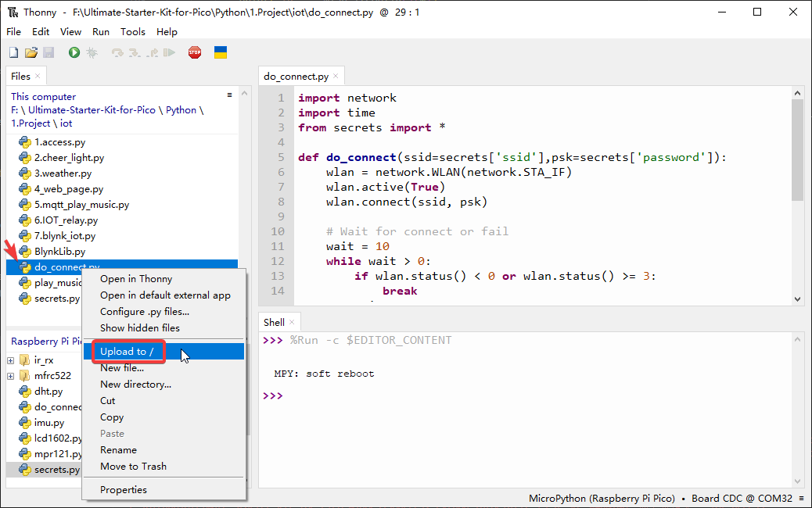Select dht.py on the Raspberry Pi Pico
This screenshot has height=508, width=812.
[49, 392]
